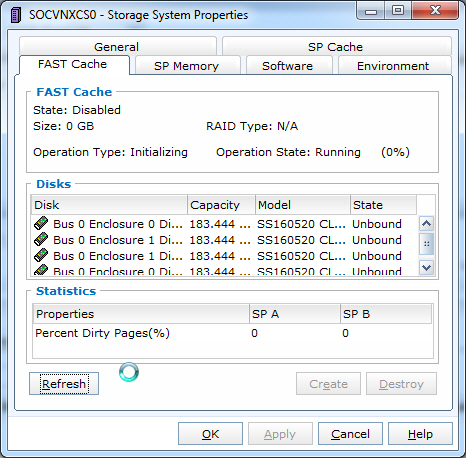Click the OK button

tap(210, 434)
